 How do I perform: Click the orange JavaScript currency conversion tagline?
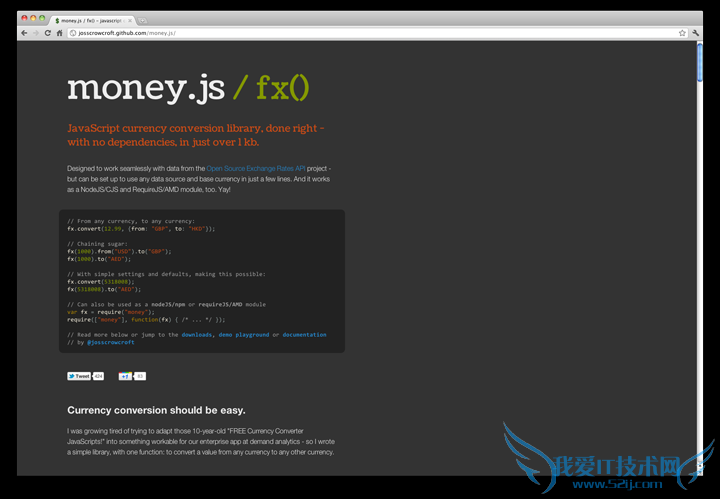tap(196, 135)
